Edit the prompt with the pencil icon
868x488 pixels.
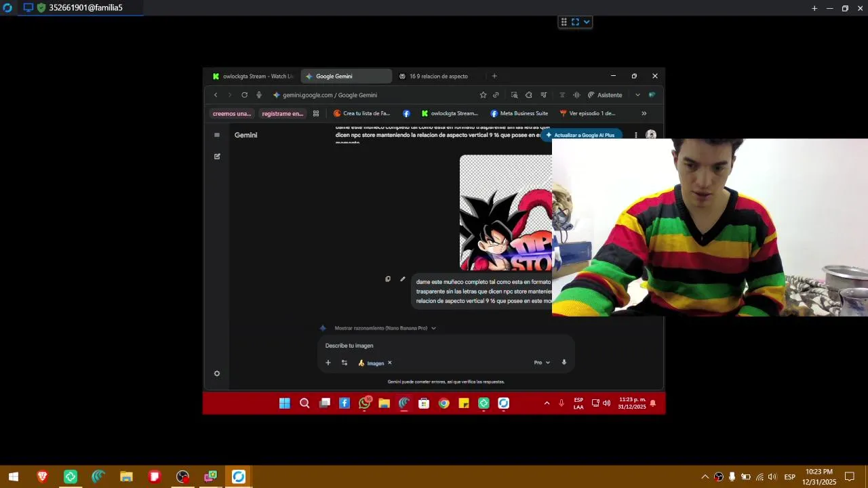coord(402,279)
